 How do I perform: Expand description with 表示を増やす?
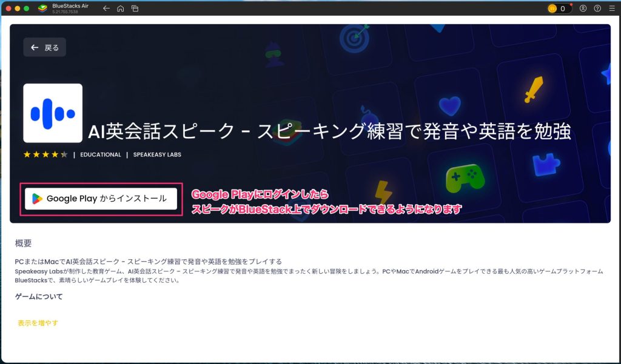click(38, 323)
